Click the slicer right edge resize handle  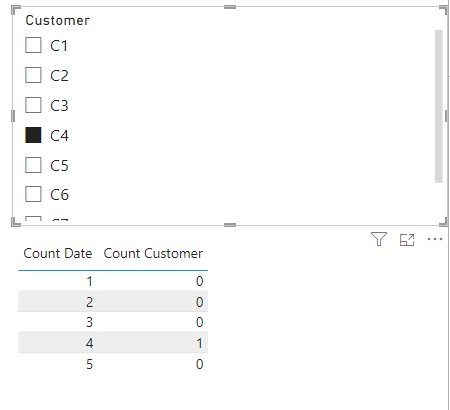[x=446, y=116]
